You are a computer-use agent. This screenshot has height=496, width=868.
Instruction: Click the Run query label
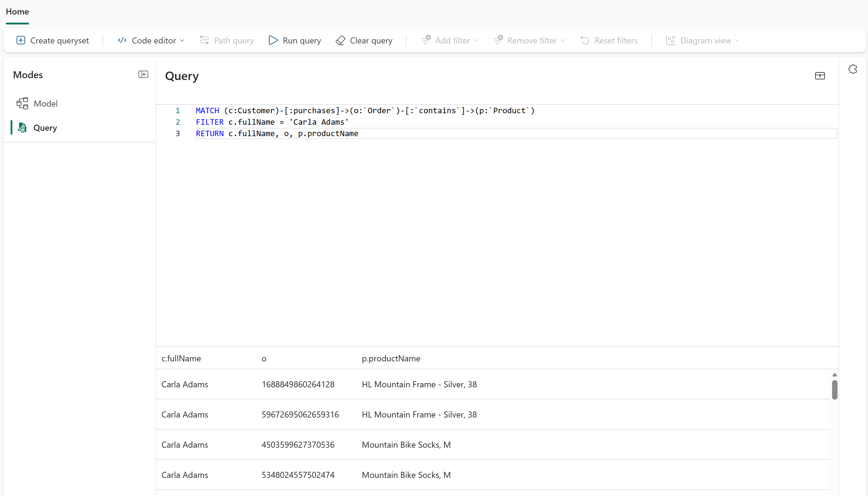pos(302,40)
